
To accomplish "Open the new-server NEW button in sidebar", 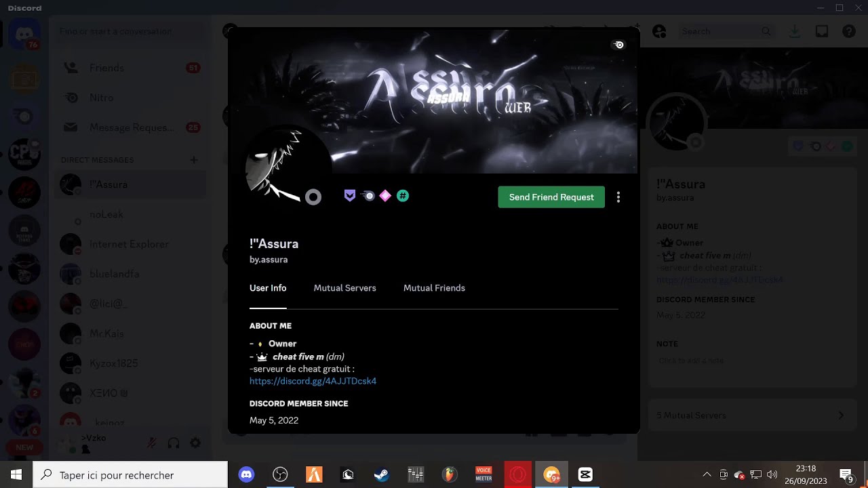I will pos(24,447).
